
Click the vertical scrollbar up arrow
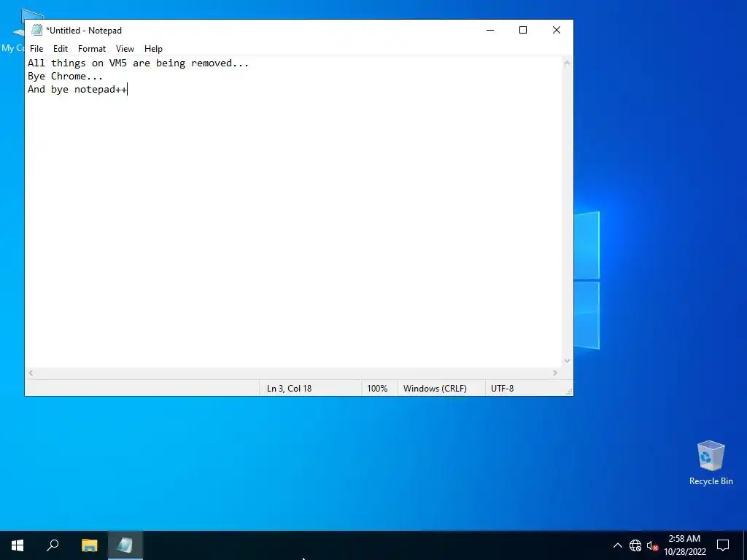567,63
